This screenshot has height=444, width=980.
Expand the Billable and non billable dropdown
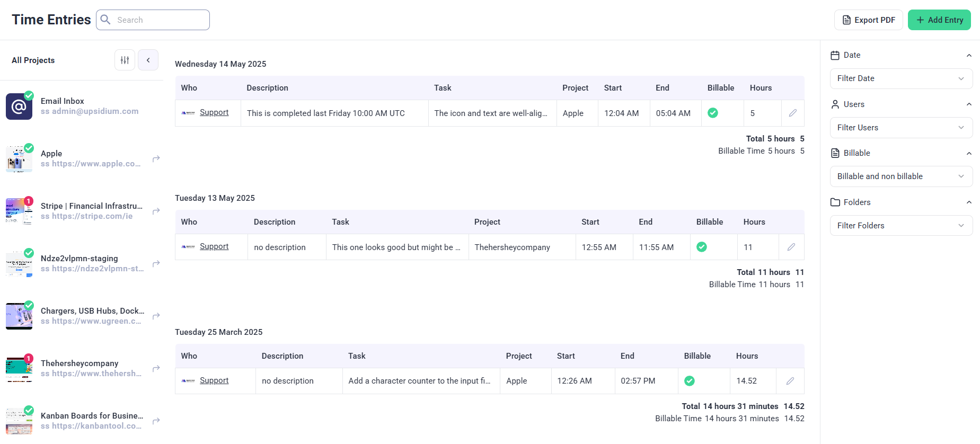point(900,176)
